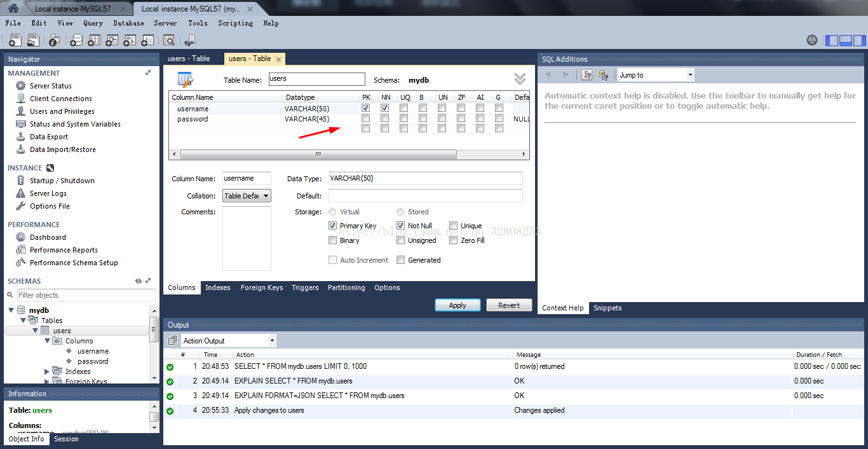Open the schema inspector icon
868x449 pixels.
[x=54, y=39]
